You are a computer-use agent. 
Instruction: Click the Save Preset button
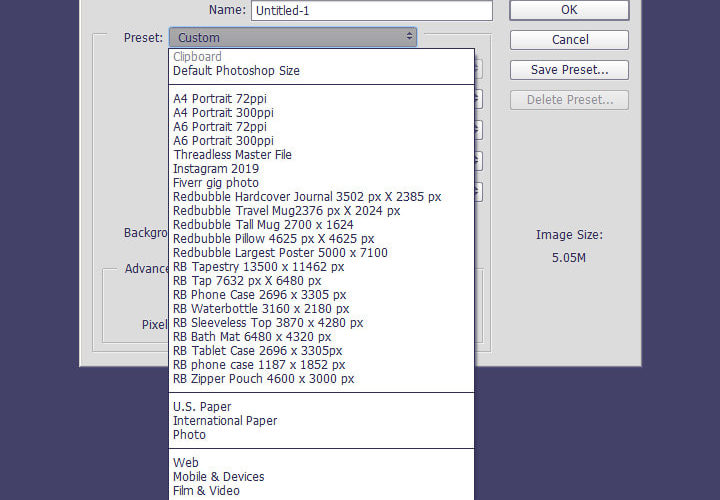click(x=569, y=70)
